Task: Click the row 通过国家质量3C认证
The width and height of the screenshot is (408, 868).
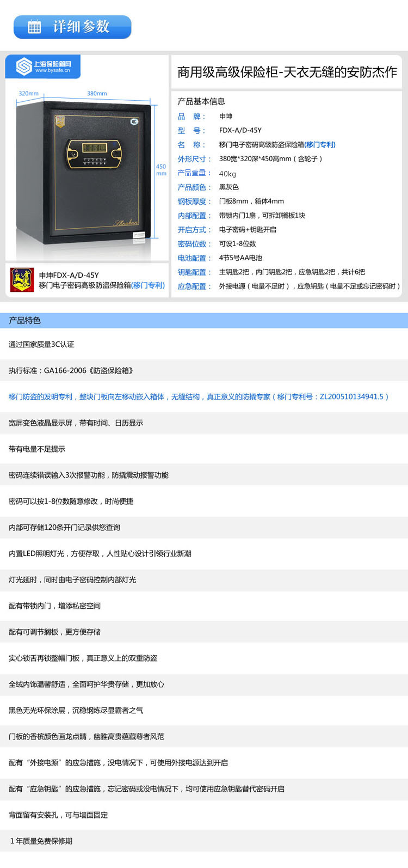Action: click(x=204, y=344)
